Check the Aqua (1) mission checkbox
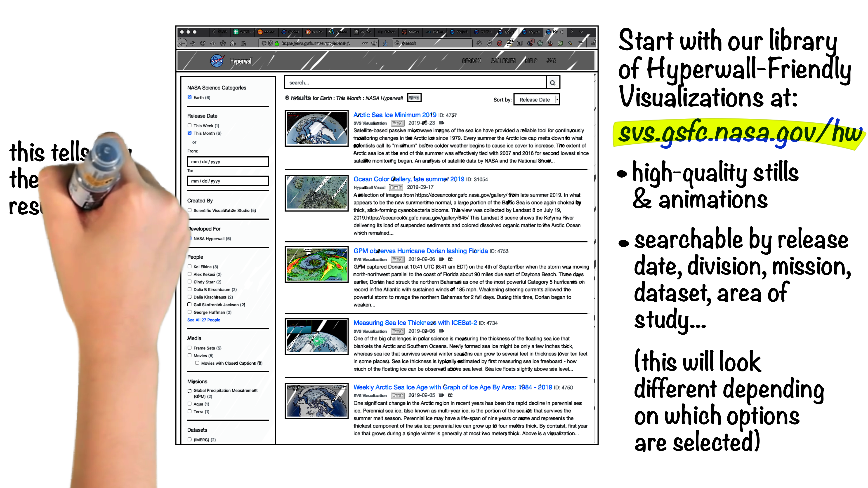 coord(189,404)
